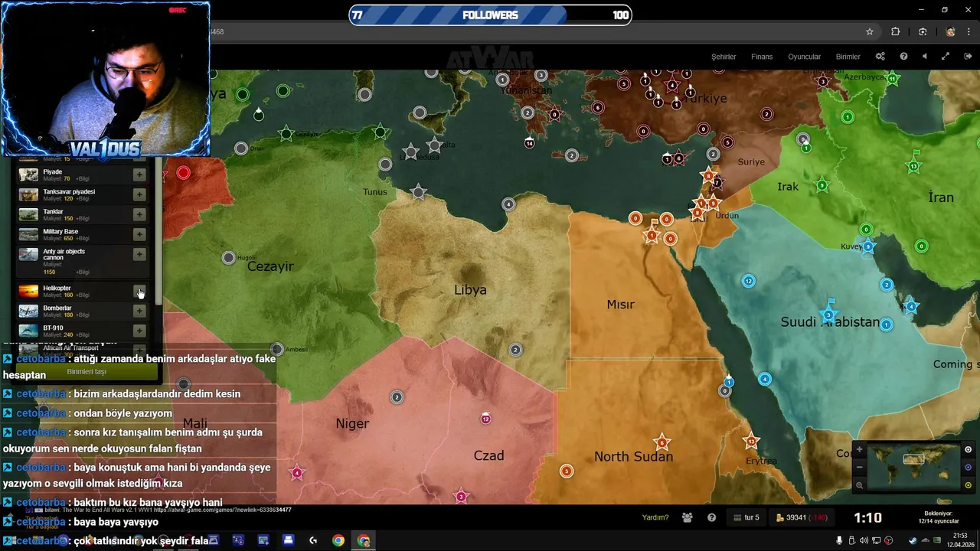Select the Czad city marker numbered 12
980x551 pixels.
coord(485,419)
